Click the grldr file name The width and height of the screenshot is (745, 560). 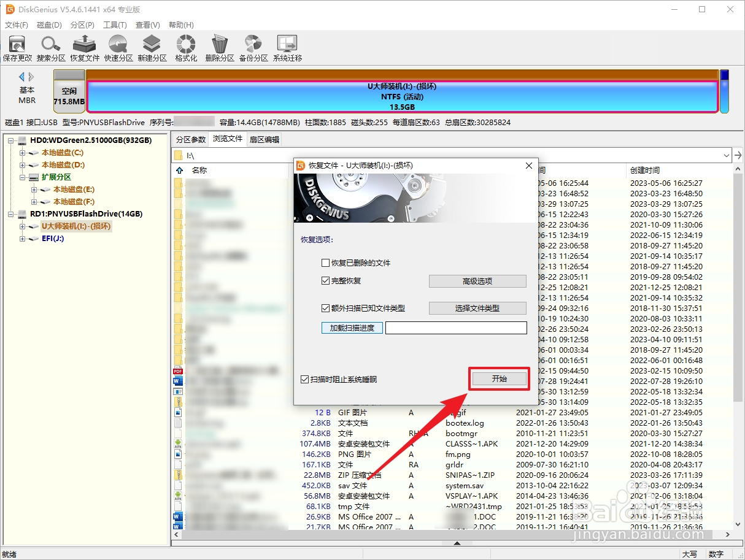[454, 465]
